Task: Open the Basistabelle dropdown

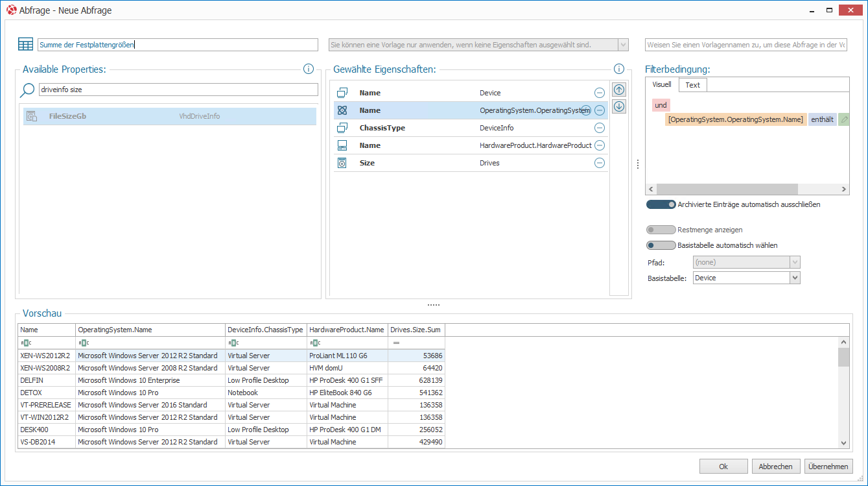Action: coord(795,278)
